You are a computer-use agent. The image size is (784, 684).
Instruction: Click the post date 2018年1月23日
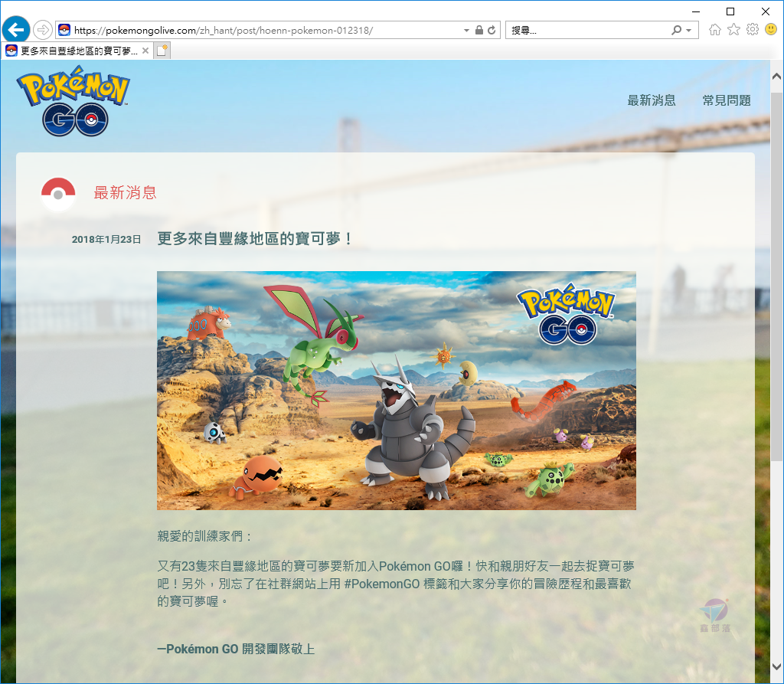(x=106, y=239)
